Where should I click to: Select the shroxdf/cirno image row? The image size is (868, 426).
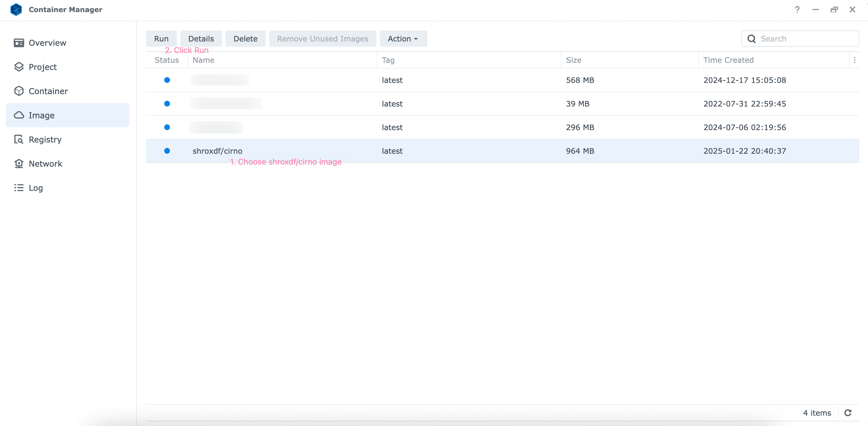[x=218, y=151]
